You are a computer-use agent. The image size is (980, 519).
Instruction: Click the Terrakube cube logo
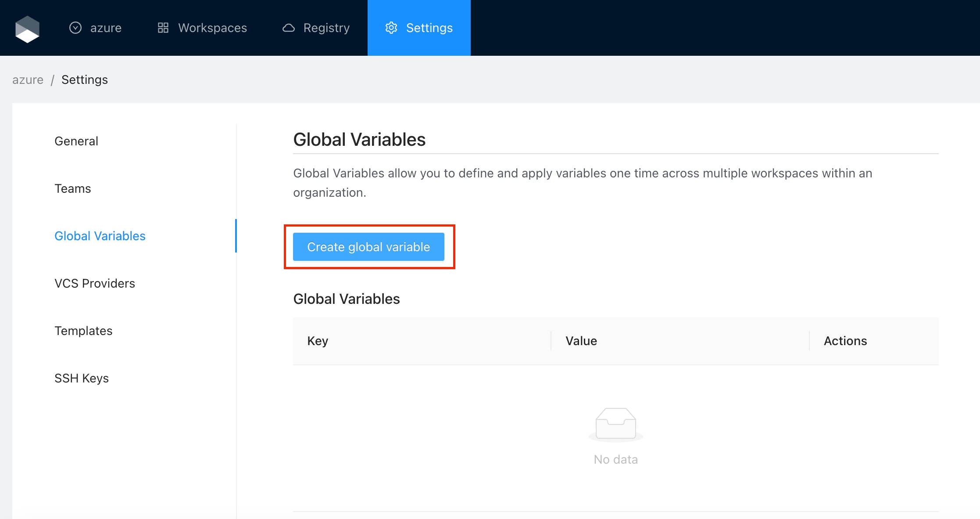click(27, 29)
